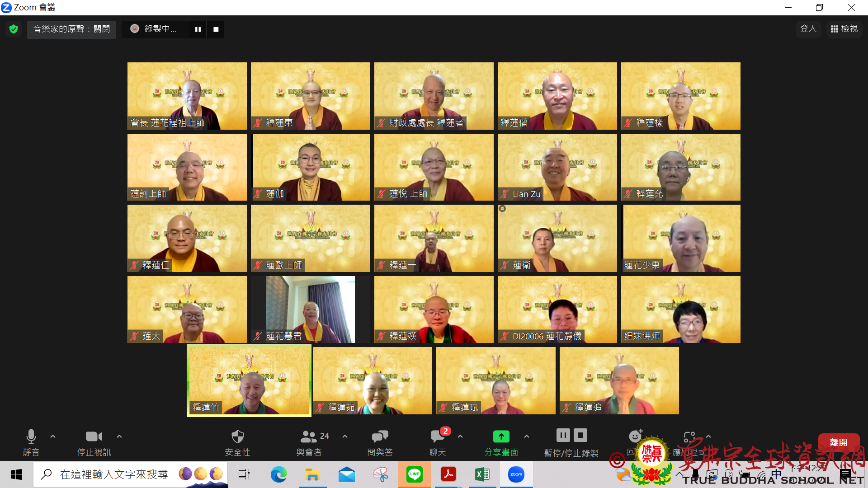Mute the microphone (靜音)

pyautogui.click(x=31, y=437)
